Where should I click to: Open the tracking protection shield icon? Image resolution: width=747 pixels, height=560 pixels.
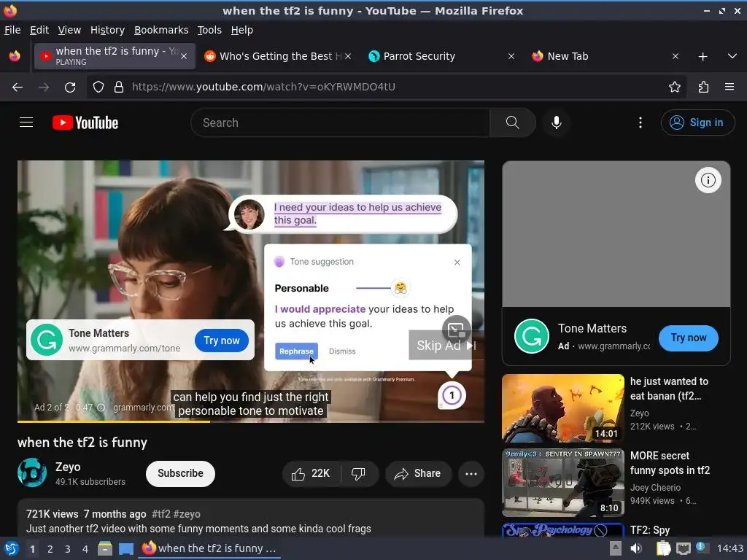98,87
